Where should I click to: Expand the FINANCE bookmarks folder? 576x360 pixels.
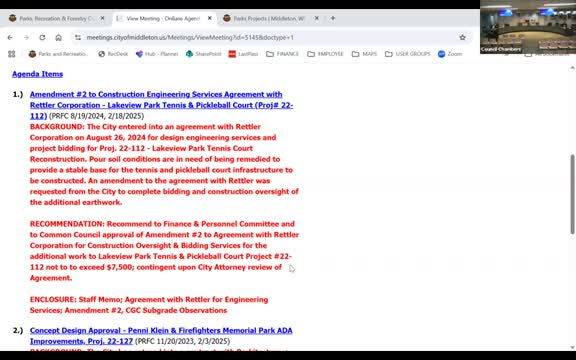[x=282, y=54]
